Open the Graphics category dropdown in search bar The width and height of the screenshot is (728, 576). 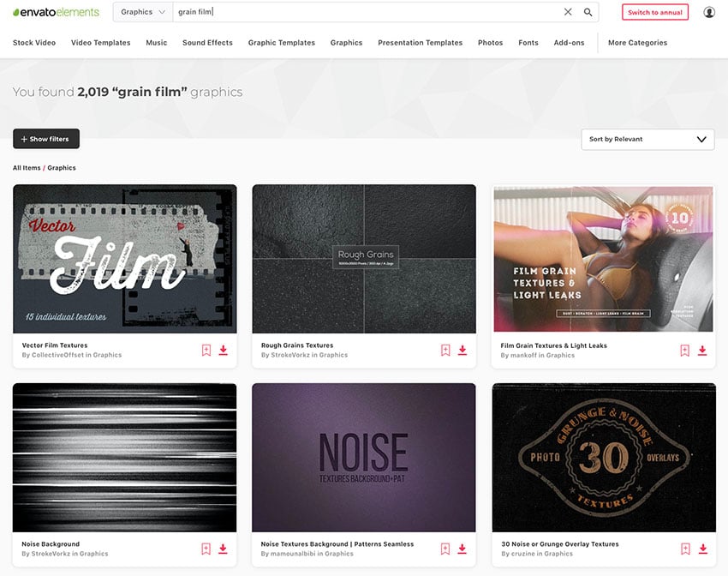pos(144,12)
